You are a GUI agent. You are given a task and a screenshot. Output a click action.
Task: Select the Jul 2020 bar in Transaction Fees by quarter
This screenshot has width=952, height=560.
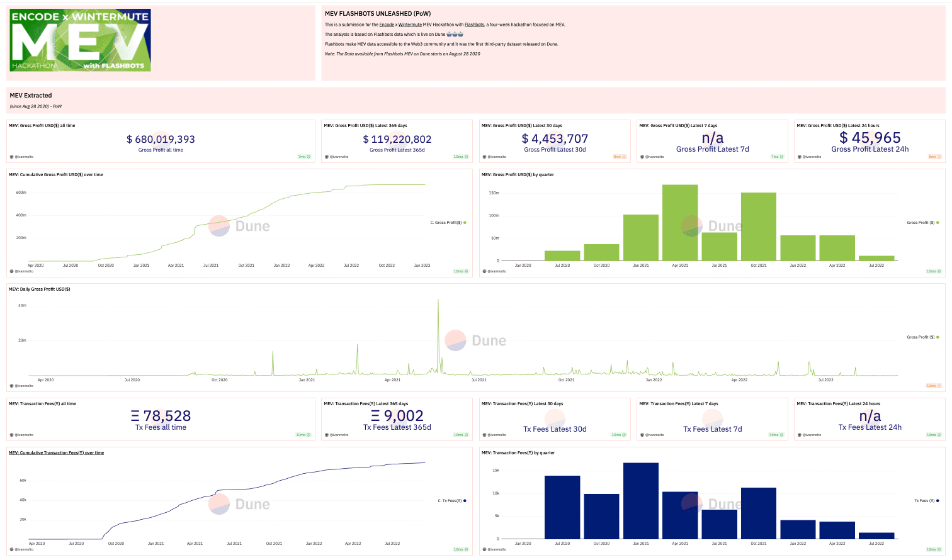[x=562, y=507]
